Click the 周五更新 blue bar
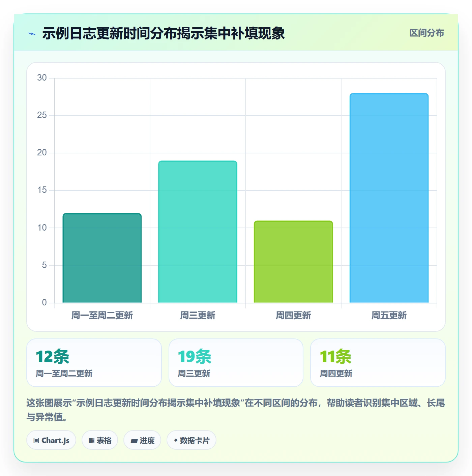Viewport: 472px width, 476px height. pyautogui.click(x=389, y=198)
